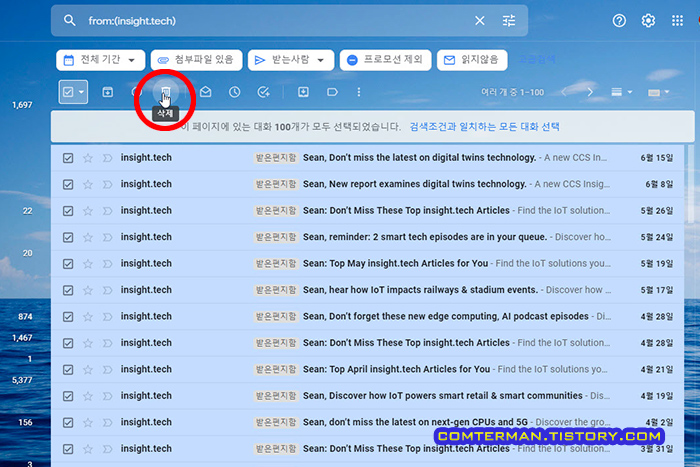Uncheck the Top April Articles email

68,370
